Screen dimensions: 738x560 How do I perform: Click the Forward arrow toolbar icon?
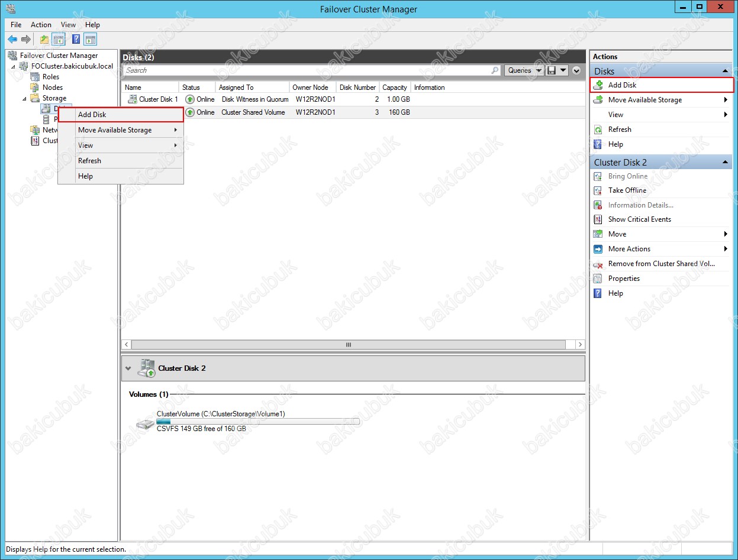(25, 40)
